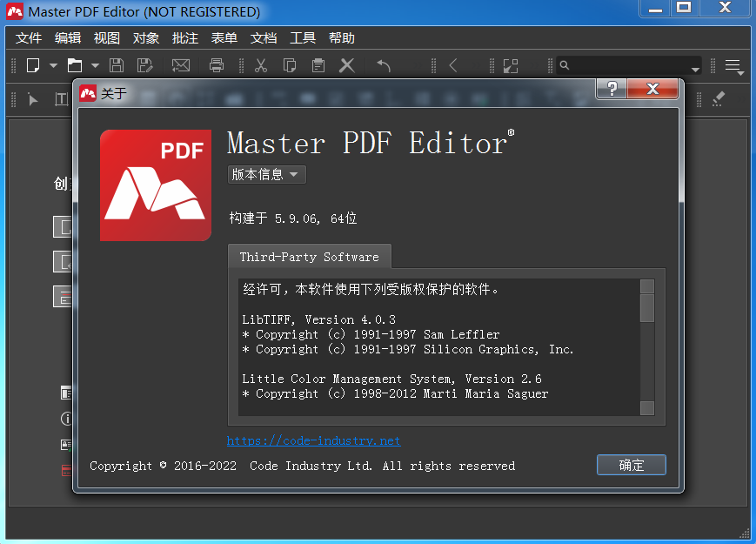Screen dimensions: 756x544
Task: Open the search field dropdown arrow
Action: pyautogui.click(x=695, y=70)
